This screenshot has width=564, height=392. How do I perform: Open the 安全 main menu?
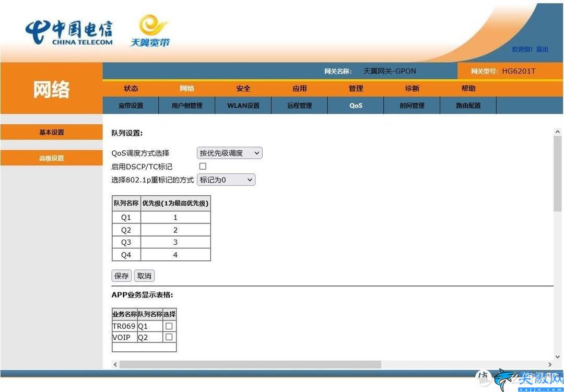(243, 88)
